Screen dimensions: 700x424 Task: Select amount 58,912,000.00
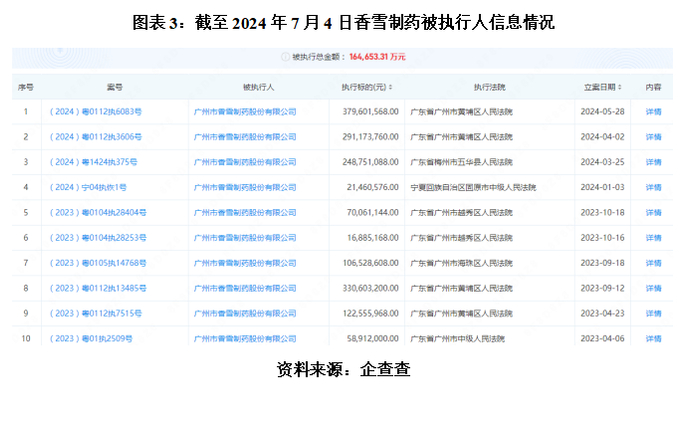(373, 339)
